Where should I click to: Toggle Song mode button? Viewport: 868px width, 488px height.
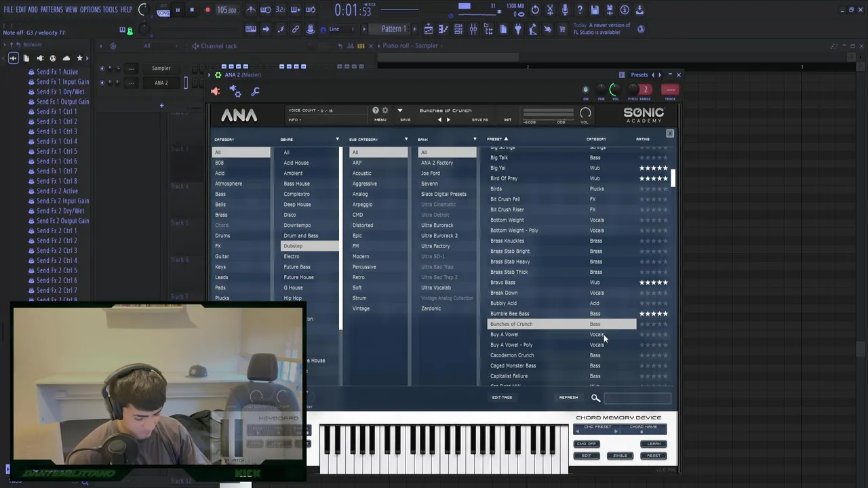click(163, 13)
